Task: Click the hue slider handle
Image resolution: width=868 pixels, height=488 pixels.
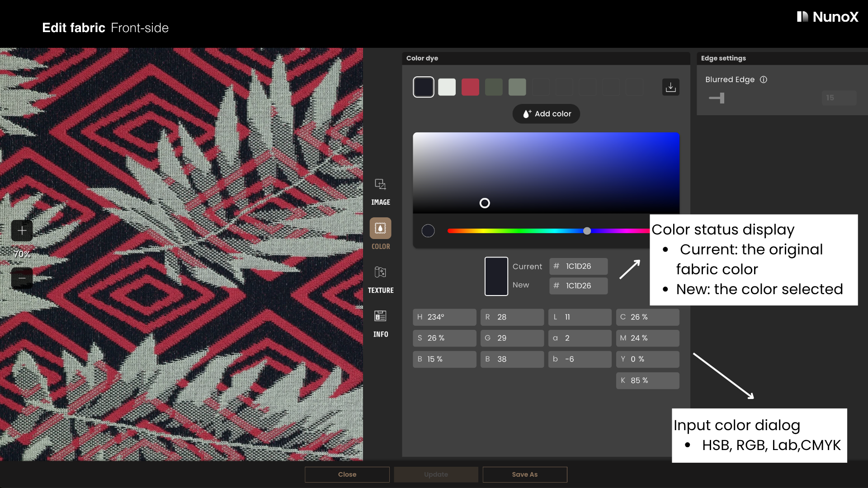Action: click(x=587, y=231)
